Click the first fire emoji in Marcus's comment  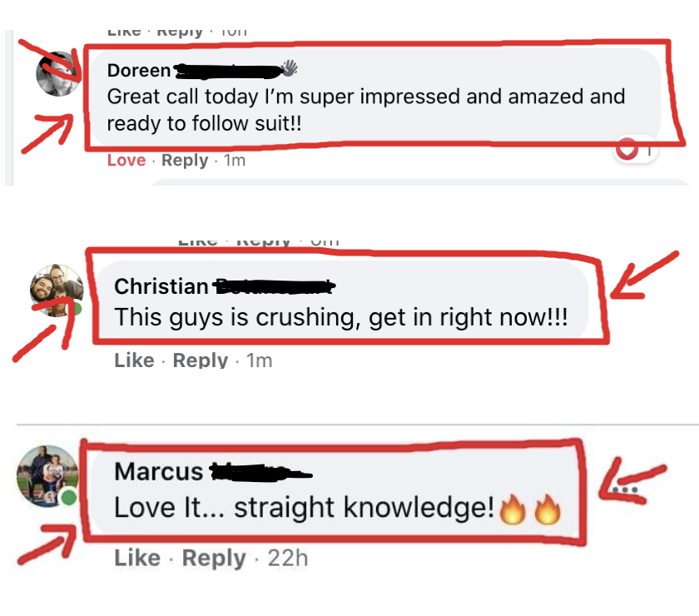click(513, 509)
